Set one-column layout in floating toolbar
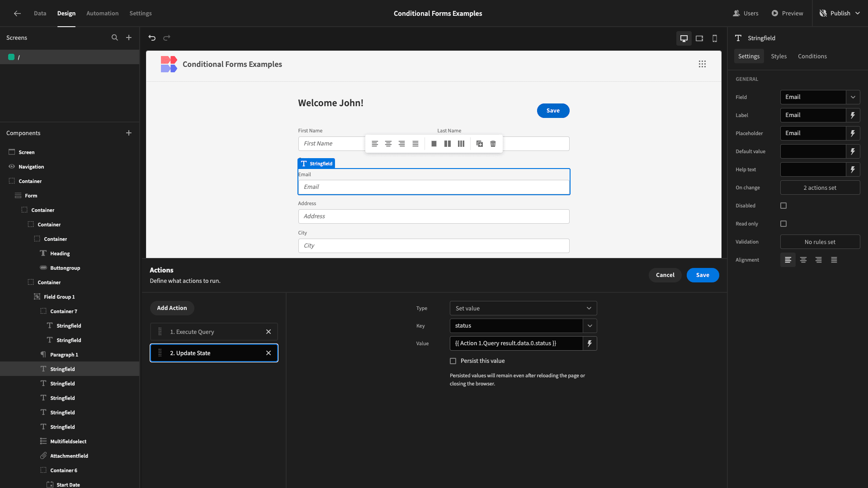The width and height of the screenshot is (868, 488). [x=434, y=144]
